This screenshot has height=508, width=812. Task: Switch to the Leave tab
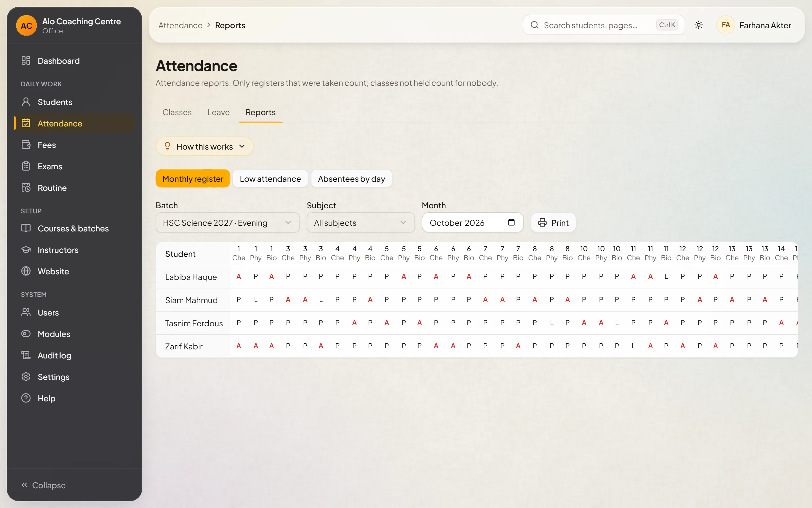pyautogui.click(x=219, y=112)
